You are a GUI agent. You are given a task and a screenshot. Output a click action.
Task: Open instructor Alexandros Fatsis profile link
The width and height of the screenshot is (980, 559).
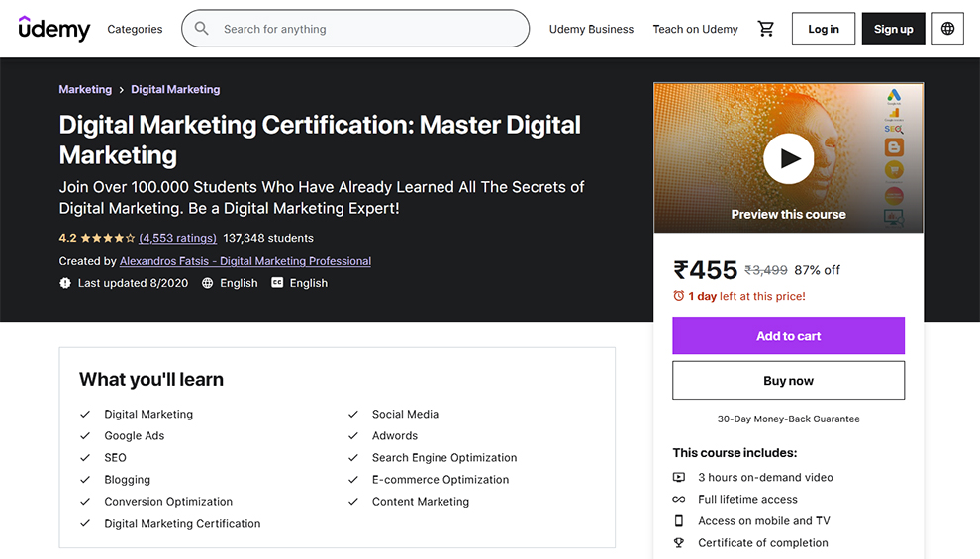(x=245, y=261)
